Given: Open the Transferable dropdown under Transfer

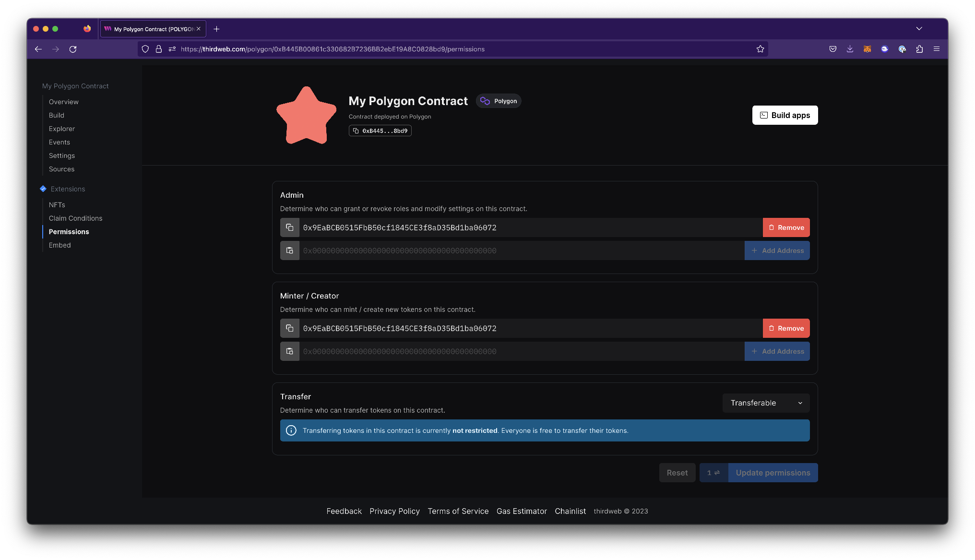Looking at the screenshot, I should tap(765, 403).
